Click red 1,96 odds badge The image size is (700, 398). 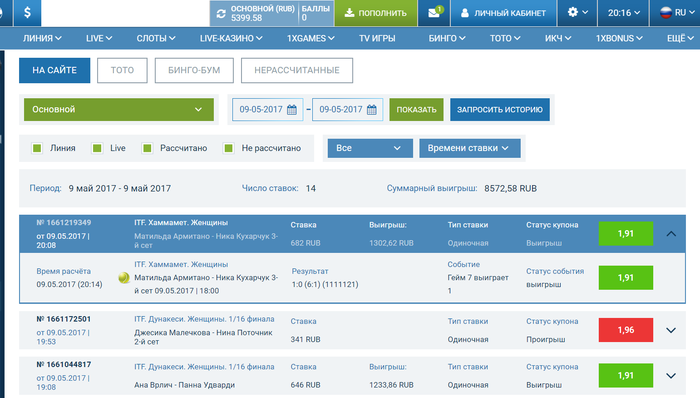[x=626, y=330]
